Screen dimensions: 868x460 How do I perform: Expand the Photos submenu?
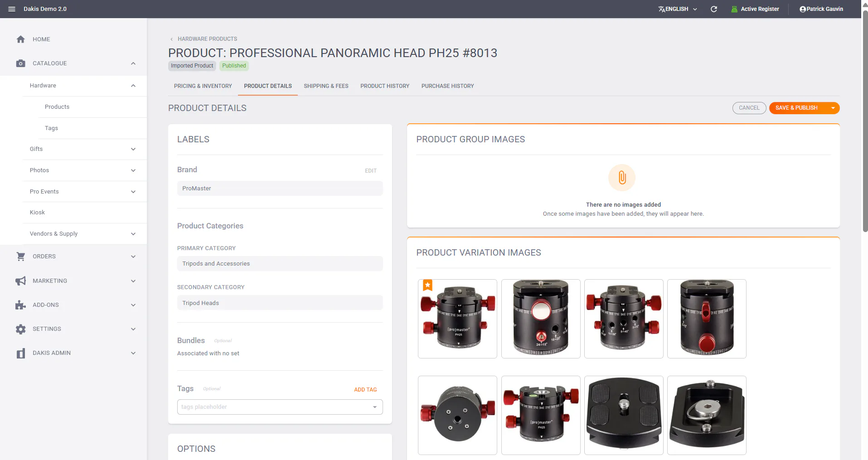point(133,170)
